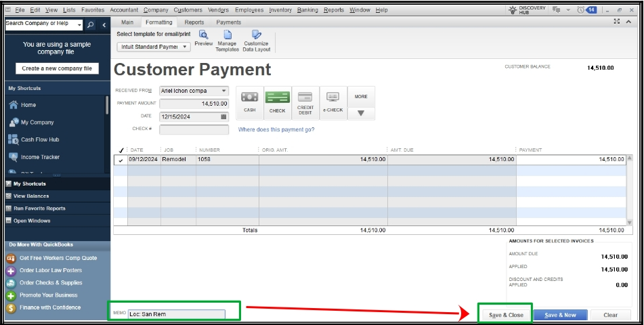The image size is (644, 325).
Task: Click 'Where does this payment go?' link
Action: [x=276, y=129]
